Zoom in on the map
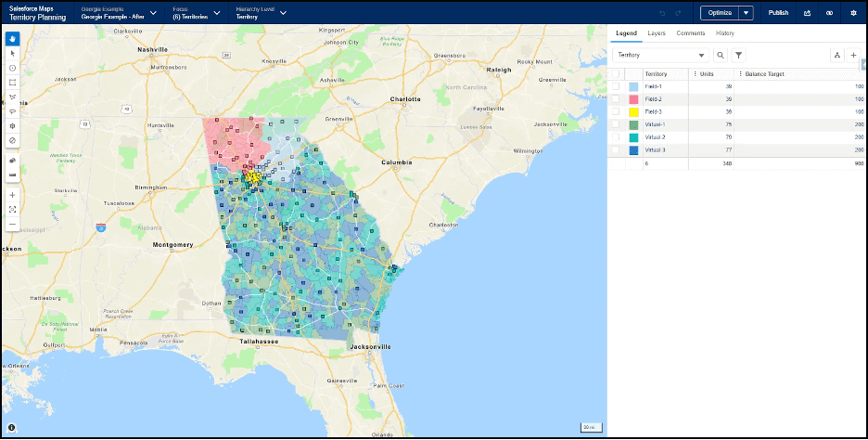Image resolution: width=868 pixels, height=440 pixels. pyautogui.click(x=12, y=195)
